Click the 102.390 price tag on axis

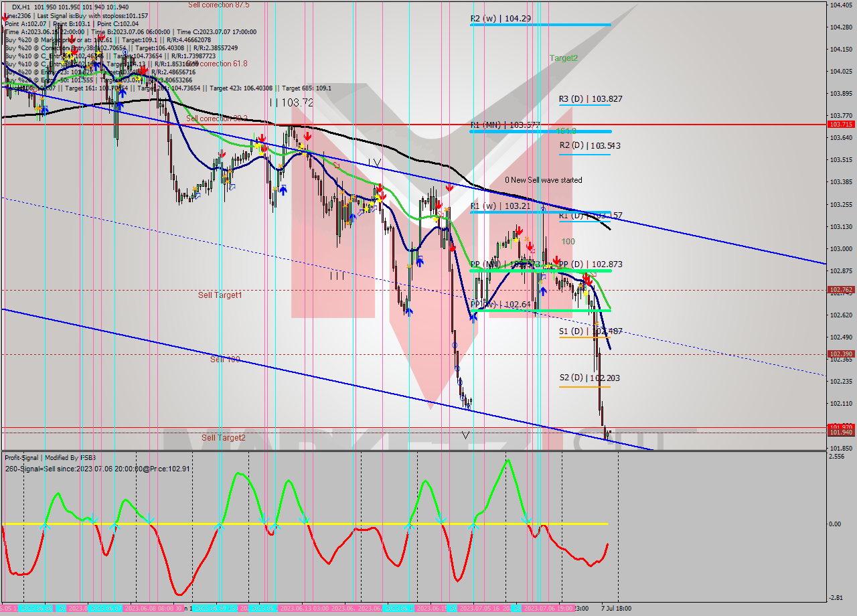click(x=841, y=354)
